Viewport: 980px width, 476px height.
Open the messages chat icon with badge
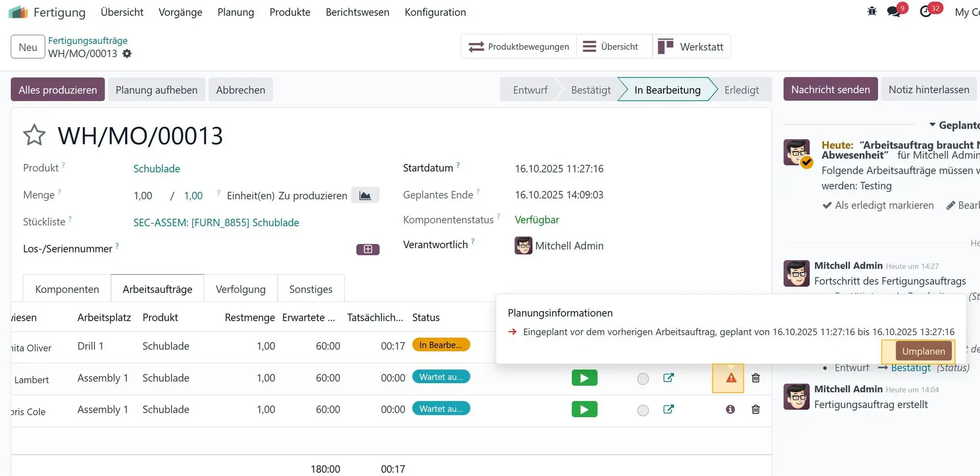[x=894, y=11]
